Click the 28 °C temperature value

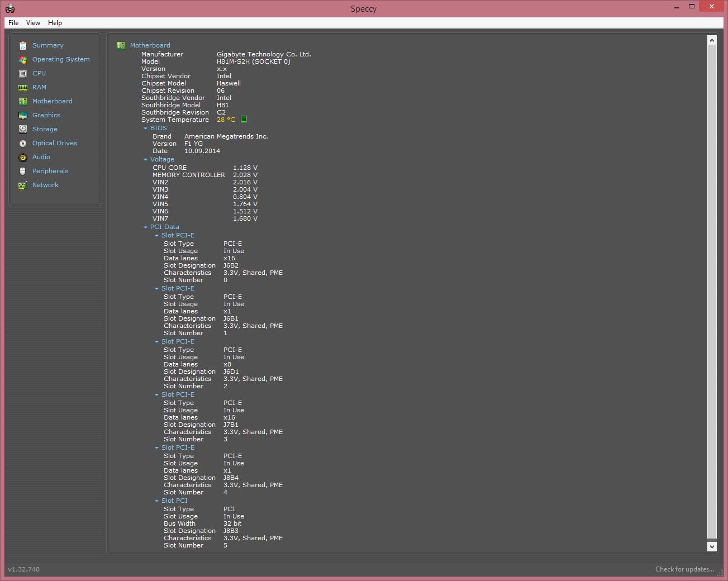(x=226, y=120)
